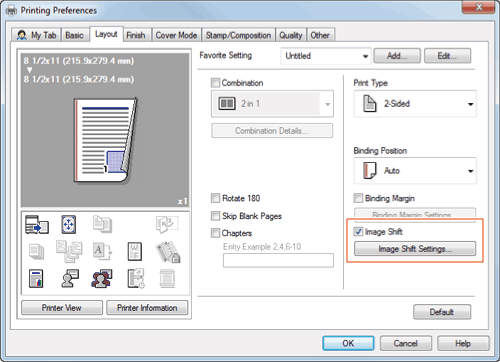
Task: Select the Layout tab
Action: [106, 34]
